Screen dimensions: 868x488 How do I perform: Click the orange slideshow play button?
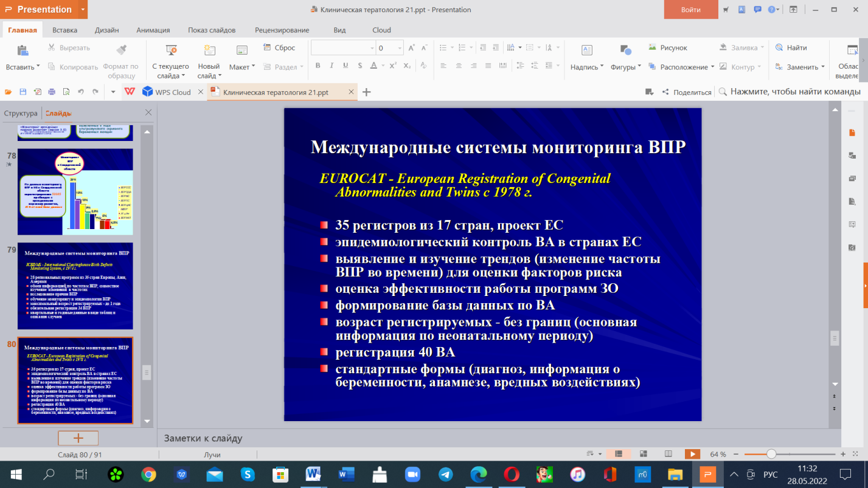click(692, 454)
